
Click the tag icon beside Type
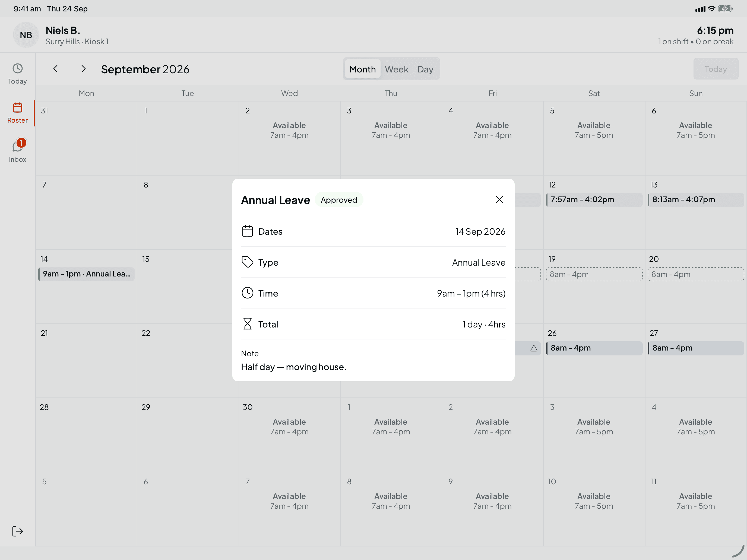click(247, 262)
